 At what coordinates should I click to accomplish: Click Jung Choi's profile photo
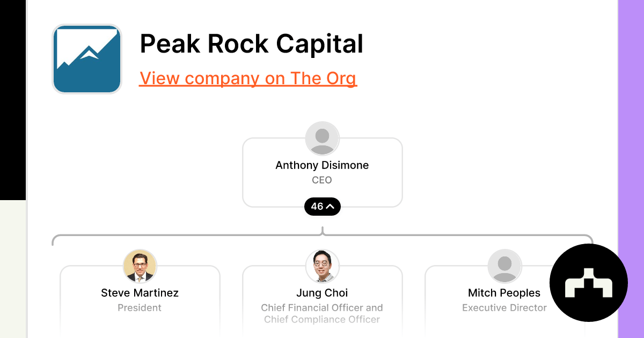[x=322, y=265]
